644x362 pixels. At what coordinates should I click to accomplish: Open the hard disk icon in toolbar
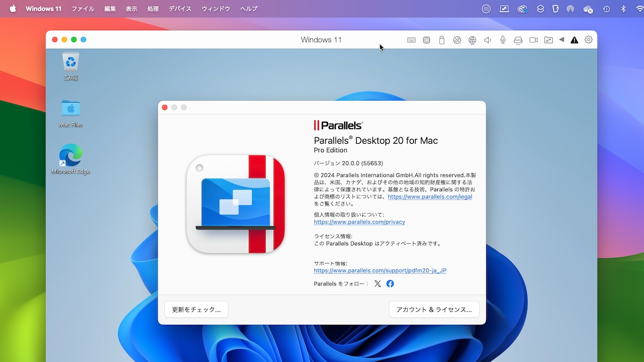(518, 40)
